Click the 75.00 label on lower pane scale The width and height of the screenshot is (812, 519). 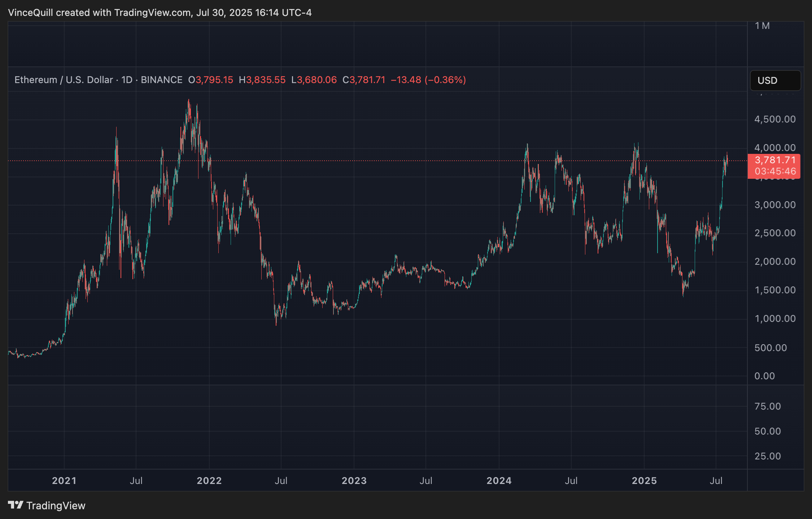click(x=768, y=406)
